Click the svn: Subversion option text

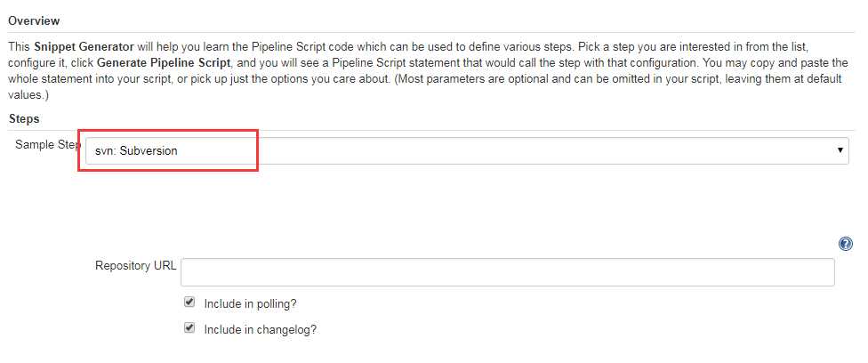coord(136,150)
